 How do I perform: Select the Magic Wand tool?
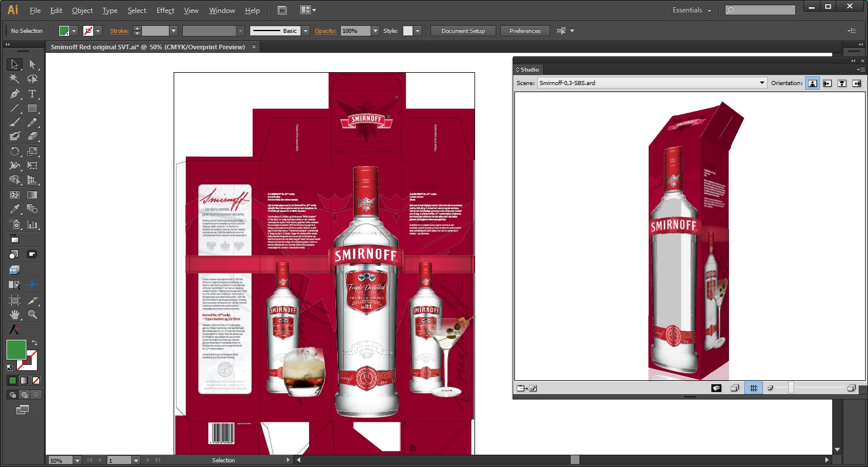point(15,79)
